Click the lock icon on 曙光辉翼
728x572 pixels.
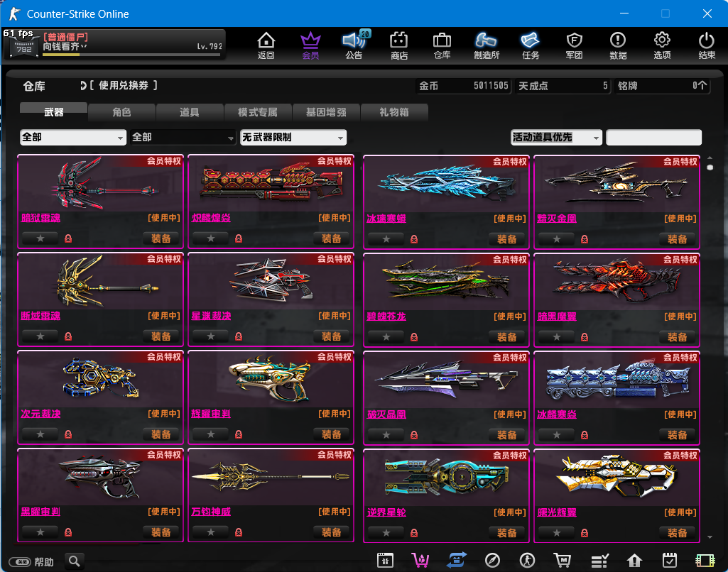(585, 532)
